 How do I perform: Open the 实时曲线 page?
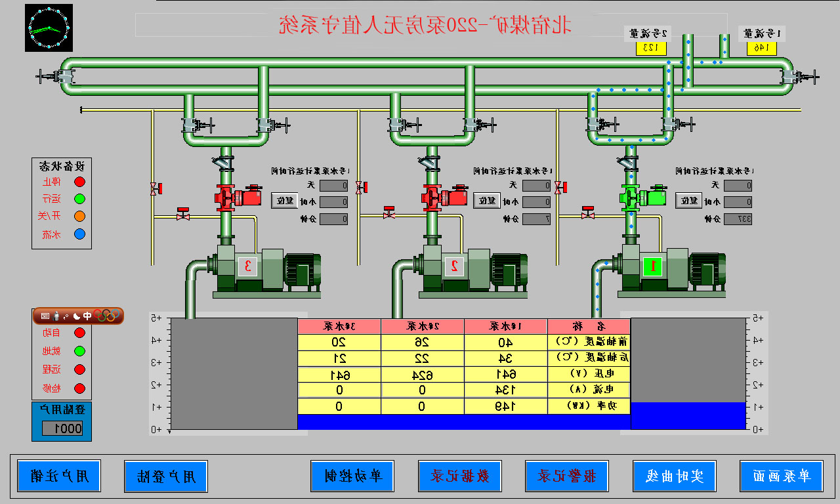pyautogui.click(x=674, y=476)
